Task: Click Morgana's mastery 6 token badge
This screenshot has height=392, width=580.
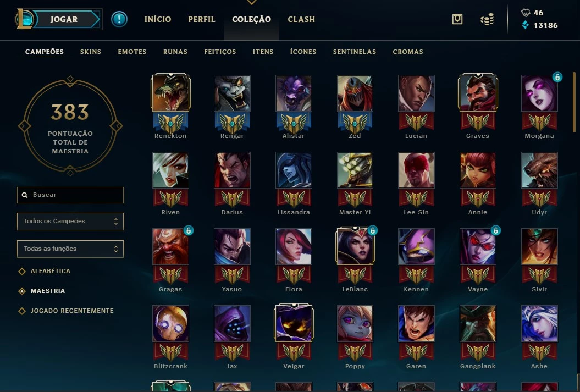Action: [x=557, y=77]
